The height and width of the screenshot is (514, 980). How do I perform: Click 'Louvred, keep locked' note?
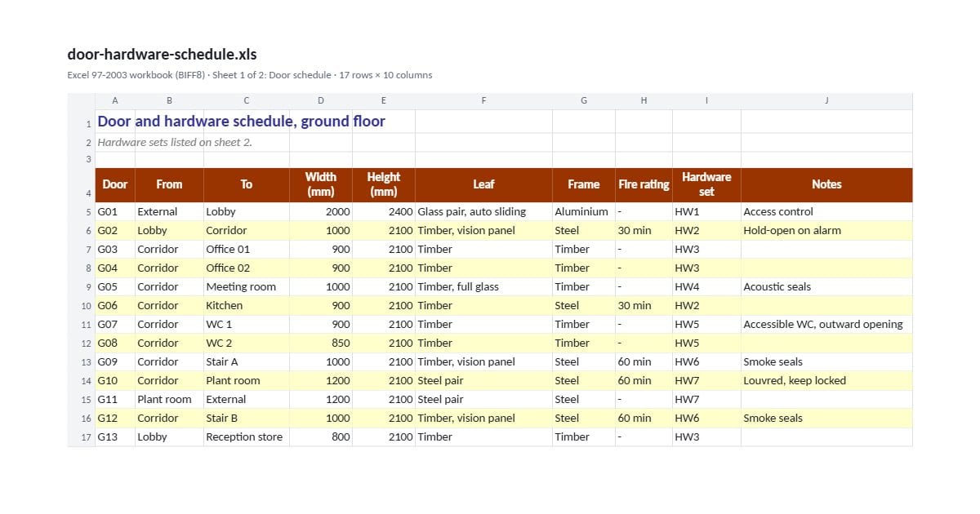pos(826,381)
